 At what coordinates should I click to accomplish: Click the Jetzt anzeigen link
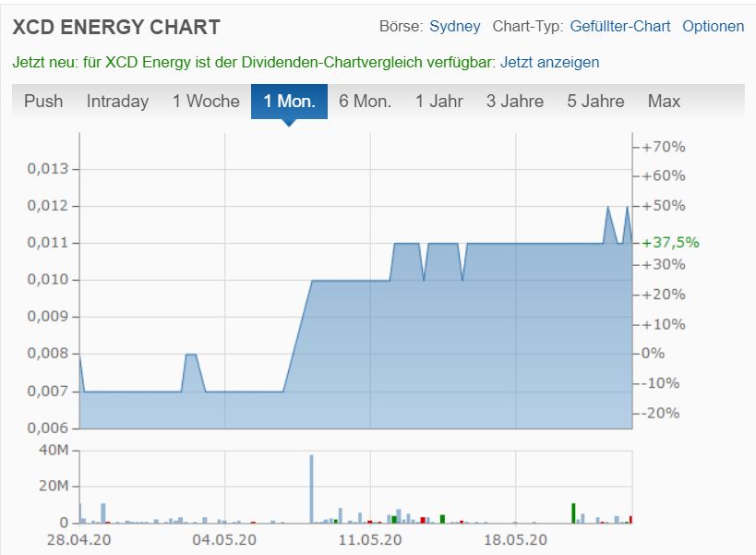point(549,62)
